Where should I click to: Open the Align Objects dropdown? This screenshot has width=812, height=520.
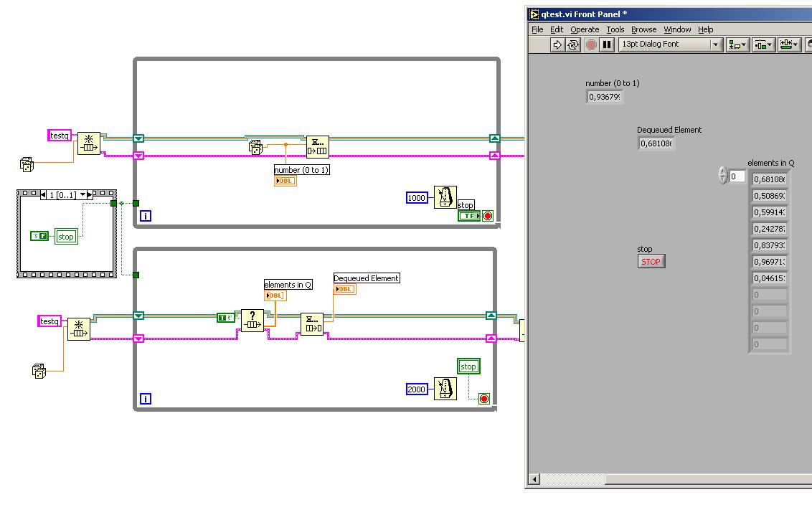coord(737,44)
